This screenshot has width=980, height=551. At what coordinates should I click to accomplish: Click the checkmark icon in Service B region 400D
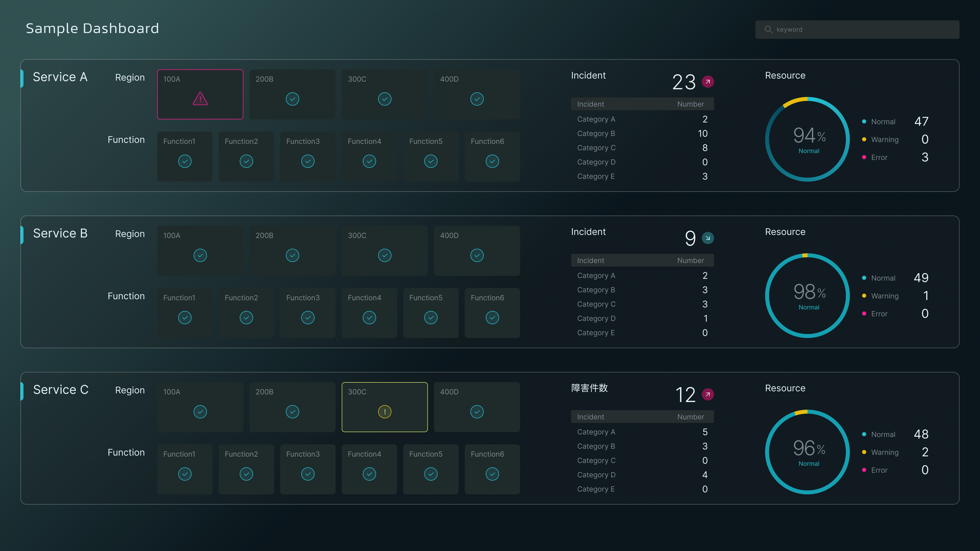tap(477, 256)
